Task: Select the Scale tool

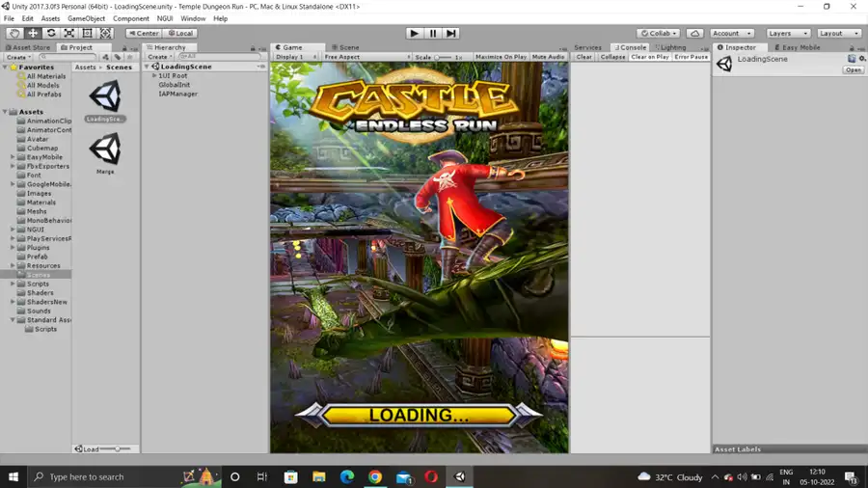Action: click(69, 33)
